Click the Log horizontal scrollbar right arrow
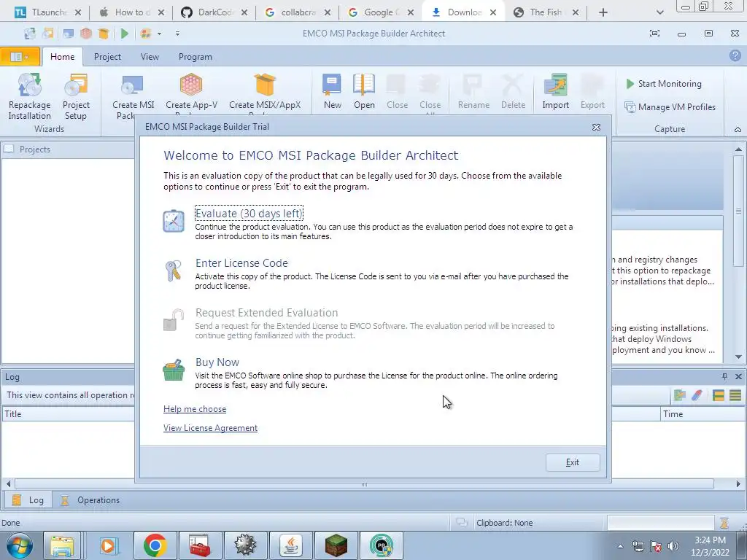747x560 pixels. [x=738, y=484]
